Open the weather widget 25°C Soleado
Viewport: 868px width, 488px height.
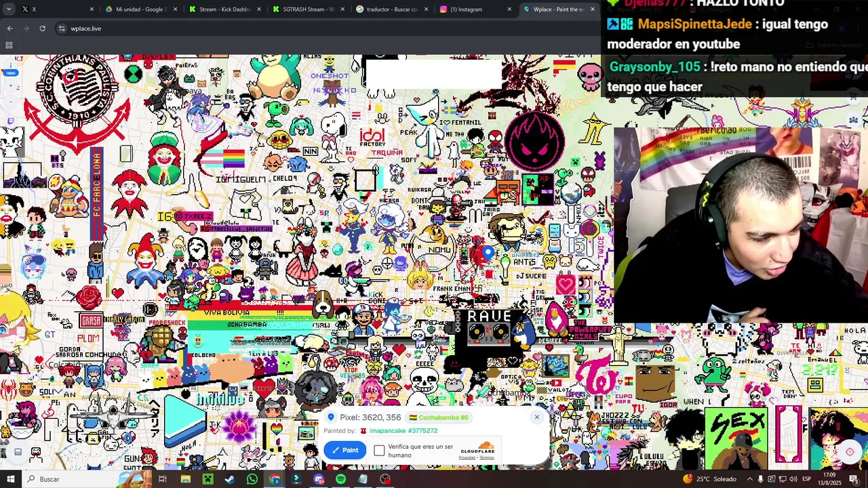point(710,479)
